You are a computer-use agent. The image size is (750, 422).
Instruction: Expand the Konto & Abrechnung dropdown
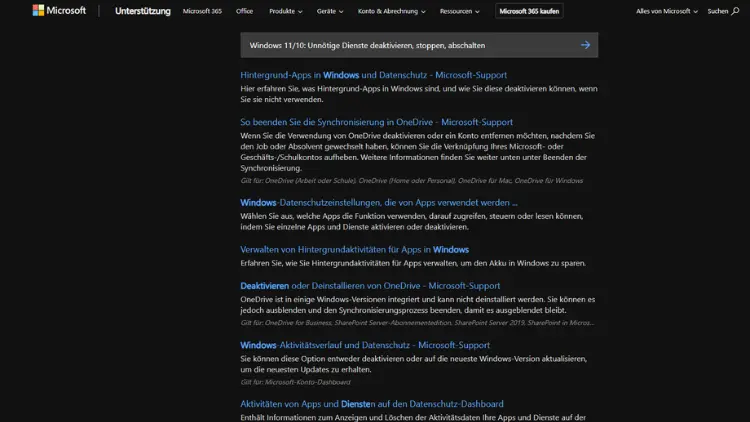point(391,11)
